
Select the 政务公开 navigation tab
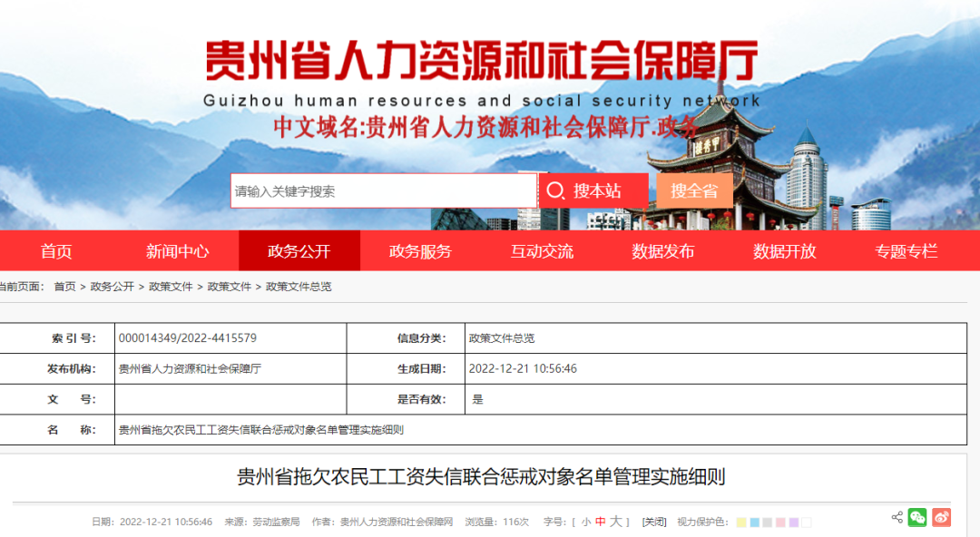click(x=300, y=251)
